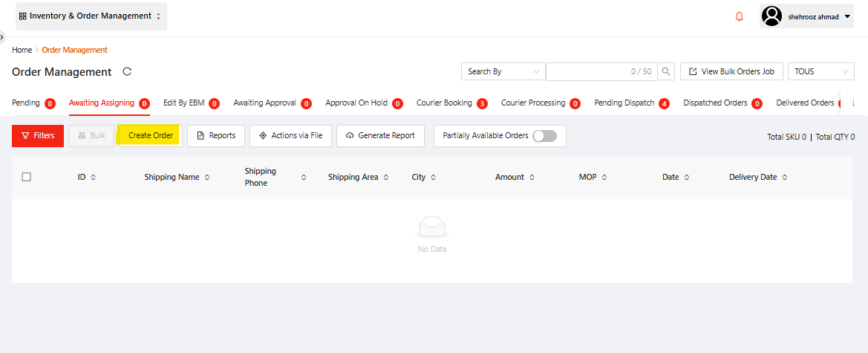Open Inventory & Order Management module switcher

tap(91, 16)
